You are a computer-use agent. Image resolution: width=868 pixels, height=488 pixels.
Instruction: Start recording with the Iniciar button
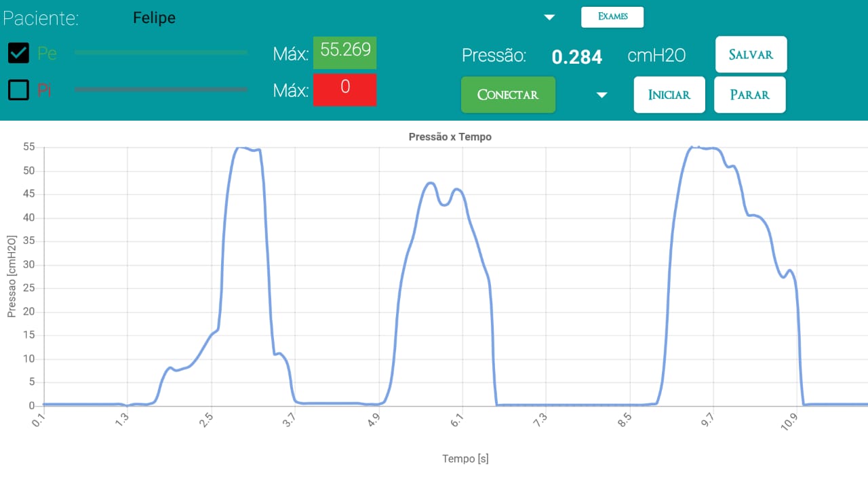(x=669, y=94)
